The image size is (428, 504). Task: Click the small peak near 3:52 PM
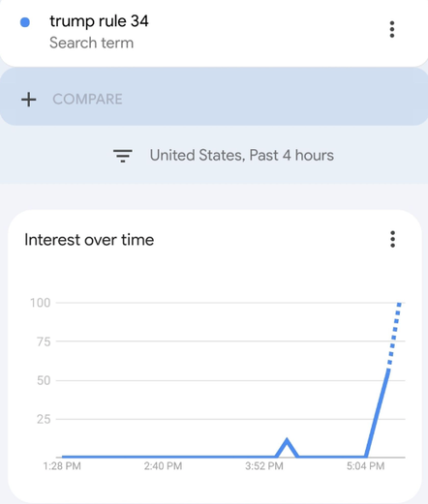click(x=287, y=447)
